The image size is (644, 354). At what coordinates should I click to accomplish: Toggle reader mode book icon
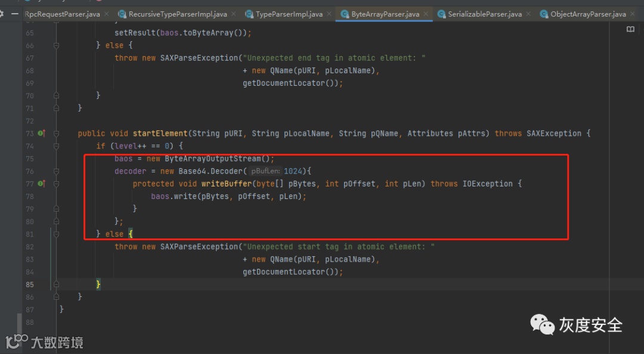tap(630, 29)
